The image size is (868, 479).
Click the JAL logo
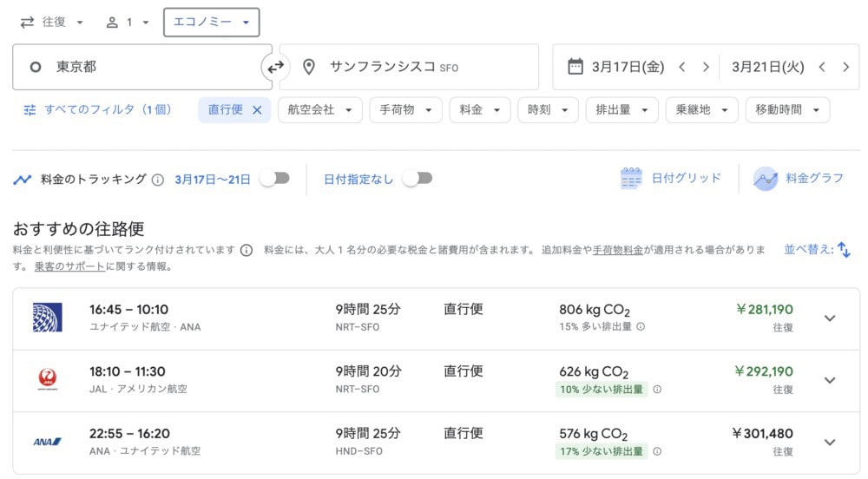tap(48, 379)
